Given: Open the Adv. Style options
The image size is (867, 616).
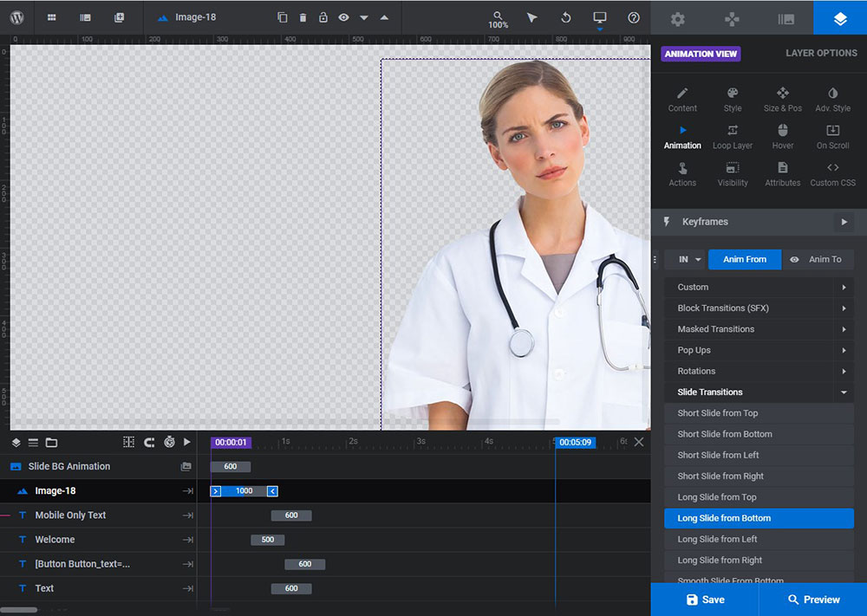Looking at the screenshot, I should [832, 100].
